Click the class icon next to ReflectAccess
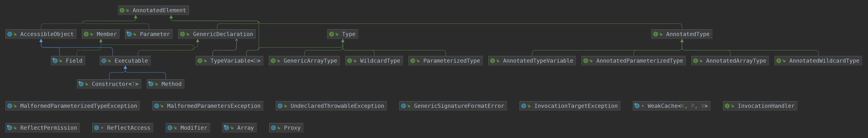This screenshot has height=138, width=868. tap(96, 128)
